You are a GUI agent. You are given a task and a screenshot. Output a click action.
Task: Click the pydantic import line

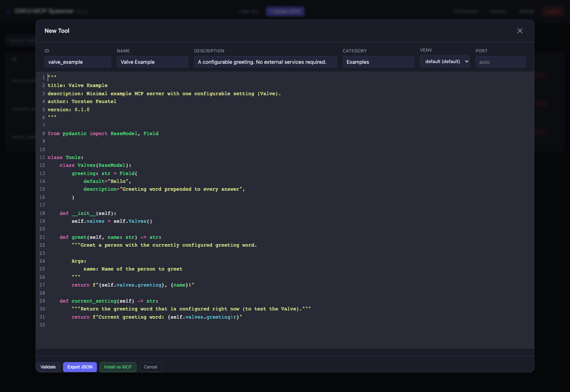103,134
